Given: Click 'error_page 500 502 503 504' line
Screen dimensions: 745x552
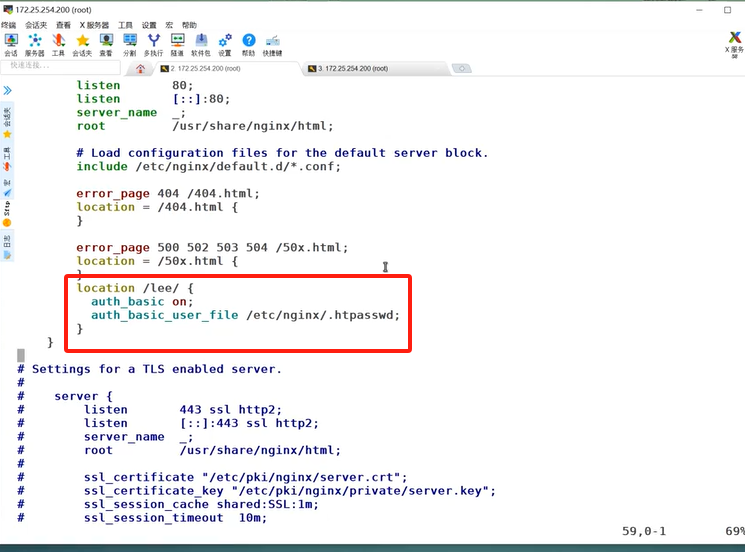Looking at the screenshot, I should 212,247.
